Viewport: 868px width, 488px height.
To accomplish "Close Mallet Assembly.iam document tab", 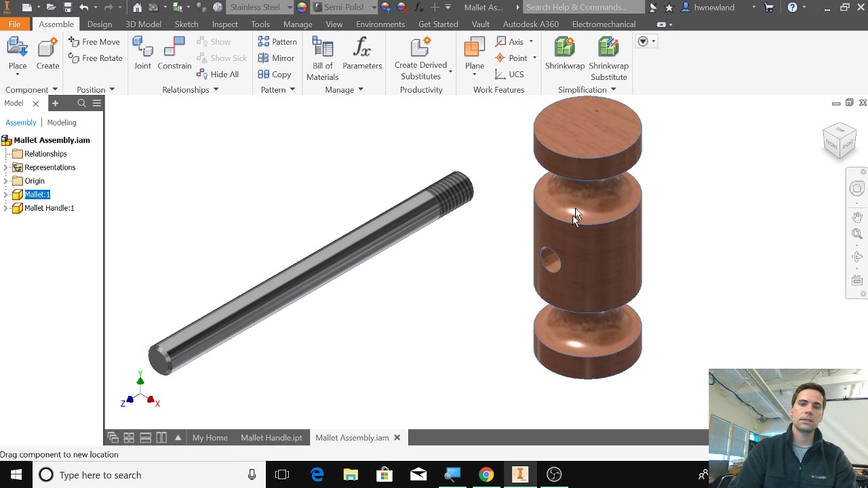I will [397, 438].
